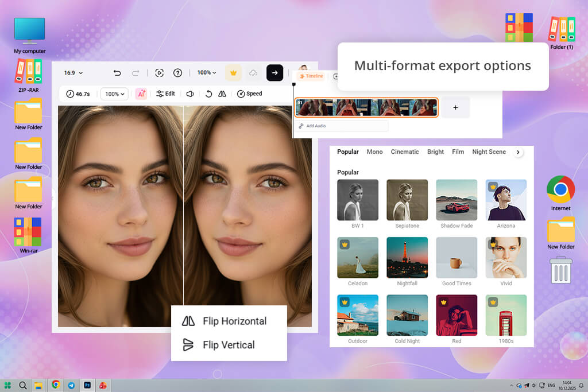The width and height of the screenshot is (588, 392).
Task: Click the redo arrow in editor toolbar
Action: 136,73
